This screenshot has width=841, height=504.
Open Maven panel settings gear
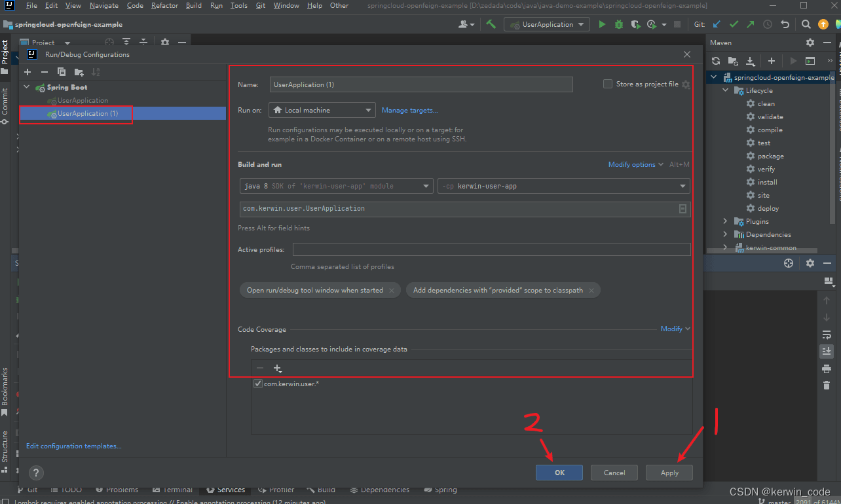pos(810,43)
